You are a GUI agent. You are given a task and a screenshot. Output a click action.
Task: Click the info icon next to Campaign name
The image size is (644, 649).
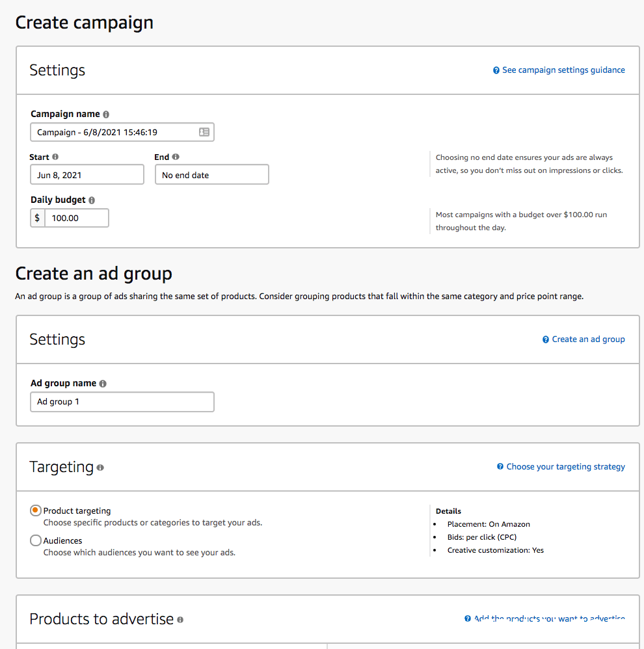coord(106,114)
